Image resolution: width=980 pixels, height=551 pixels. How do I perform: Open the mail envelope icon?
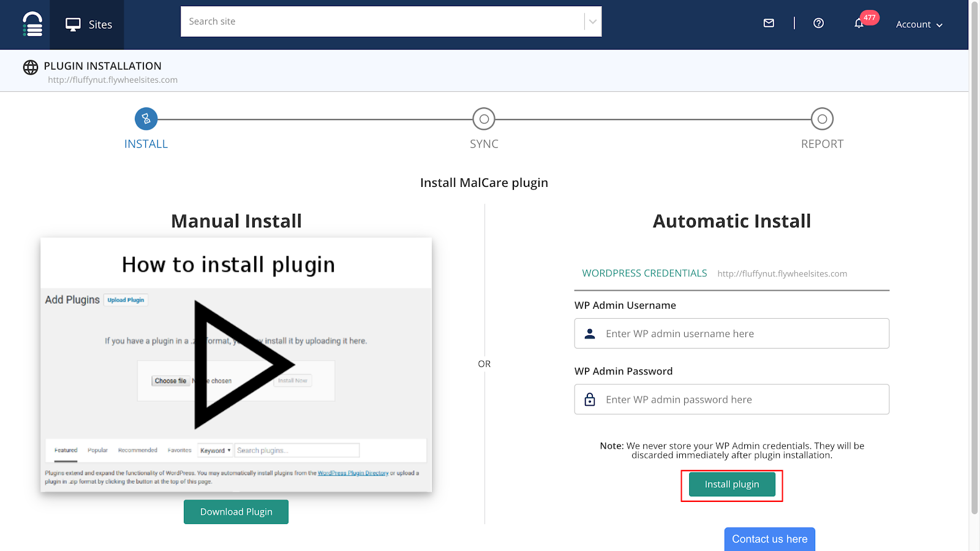769,23
